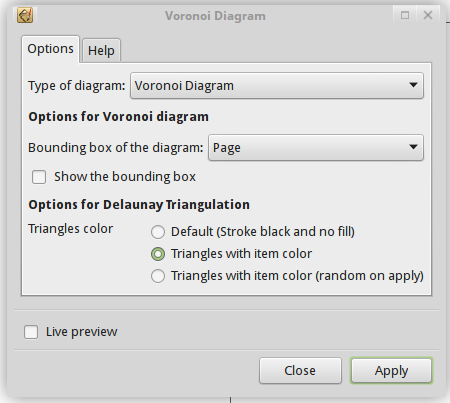Viewport: 450px width, 403px height.
Task: Click the Voronoi Diagram title bar
Action: 215,16
